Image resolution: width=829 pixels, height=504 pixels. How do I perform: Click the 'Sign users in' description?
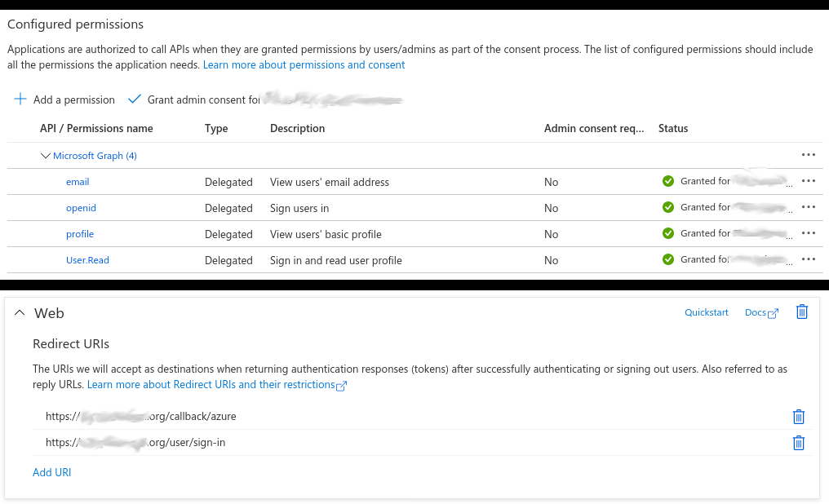[299, 208]
